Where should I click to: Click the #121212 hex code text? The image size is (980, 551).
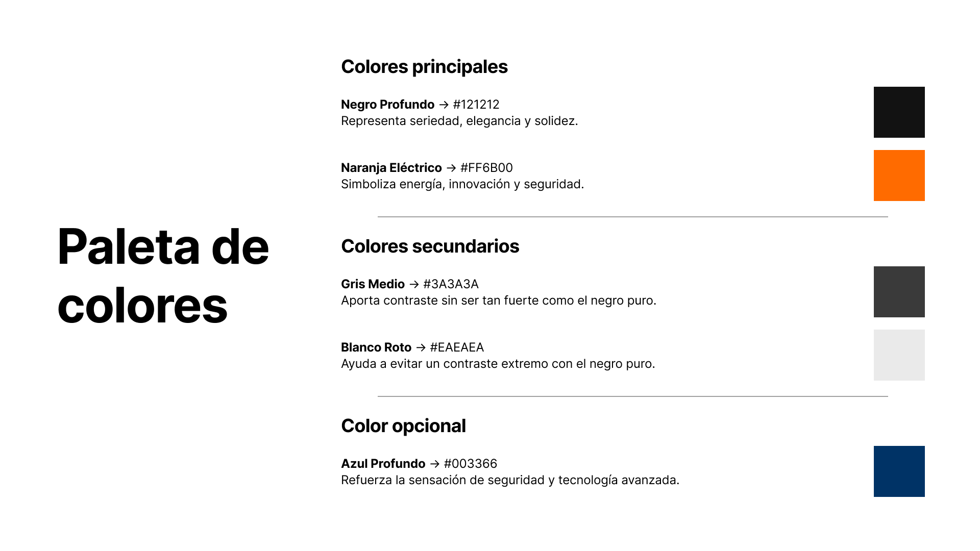[x=476, y=105]
